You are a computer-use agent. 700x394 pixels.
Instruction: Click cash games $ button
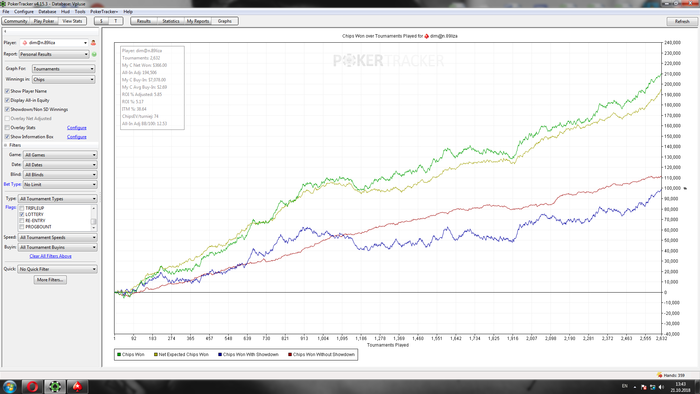pyautogui.click(x=101, y=21)
